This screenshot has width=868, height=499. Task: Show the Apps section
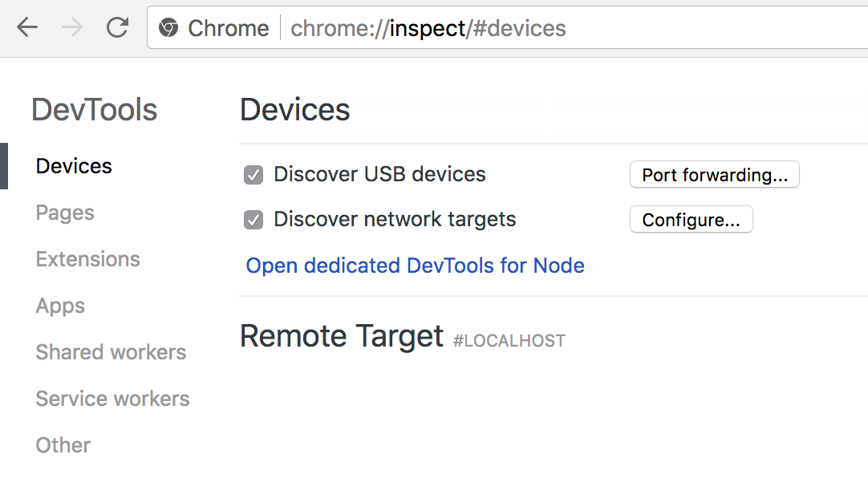coord(60,306)
